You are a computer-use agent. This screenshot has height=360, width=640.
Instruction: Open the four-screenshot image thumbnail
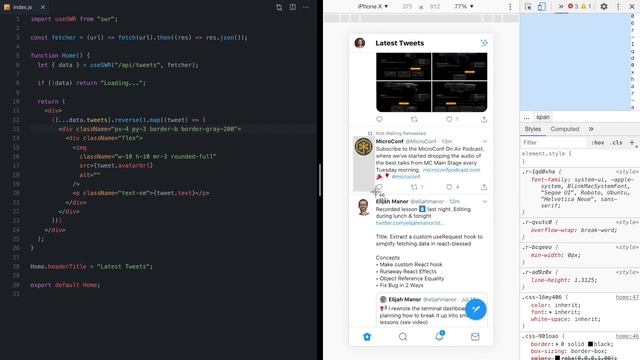point(431,82)
